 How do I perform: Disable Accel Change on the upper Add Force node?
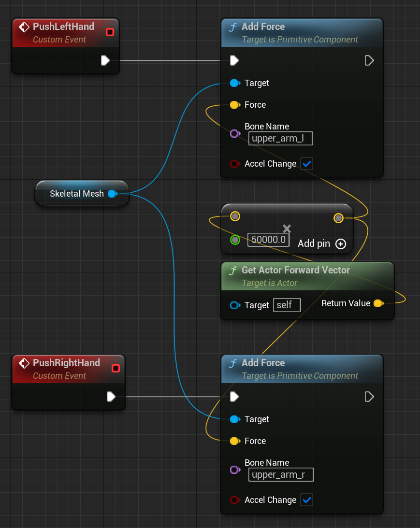306,163
